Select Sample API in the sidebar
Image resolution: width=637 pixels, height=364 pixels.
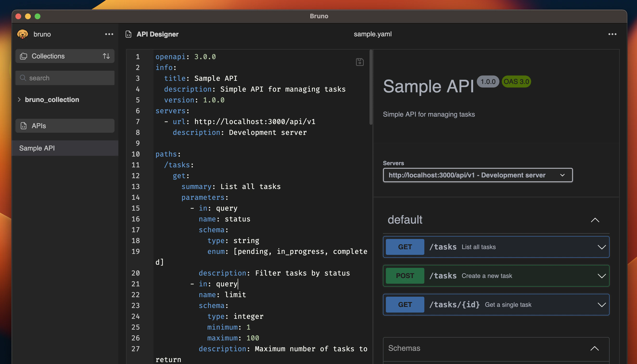pyautogui.click(x=37, y=148)
